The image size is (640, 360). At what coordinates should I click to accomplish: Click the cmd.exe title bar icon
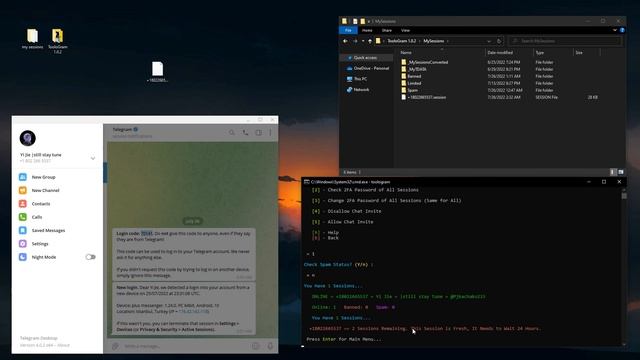(x=307, y=182)
